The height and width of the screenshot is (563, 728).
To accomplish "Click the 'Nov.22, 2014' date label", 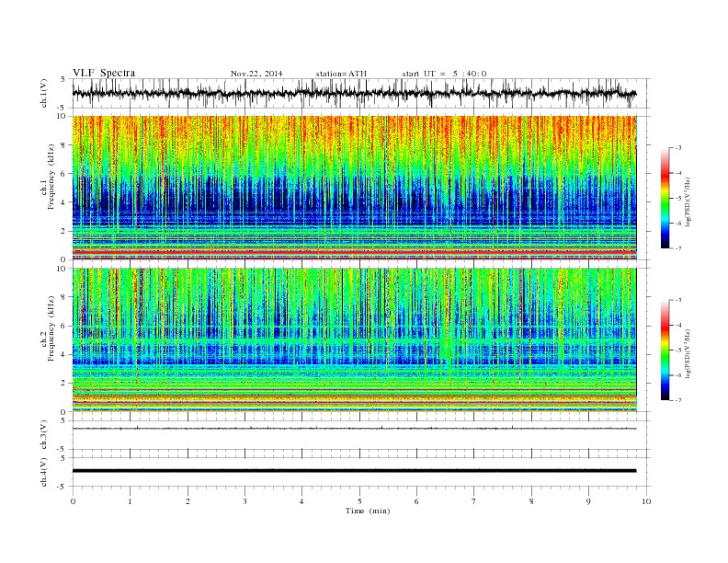I will (x=256, y=74).
